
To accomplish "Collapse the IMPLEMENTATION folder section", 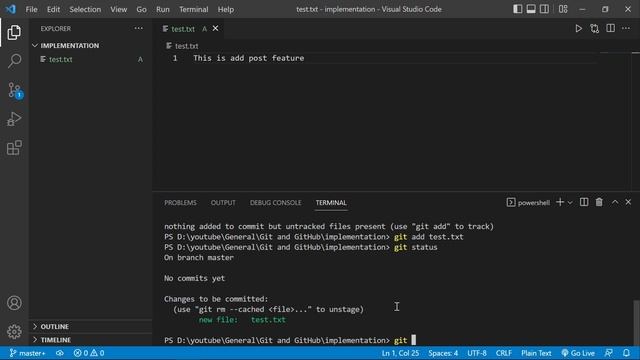I will (69, 45).
